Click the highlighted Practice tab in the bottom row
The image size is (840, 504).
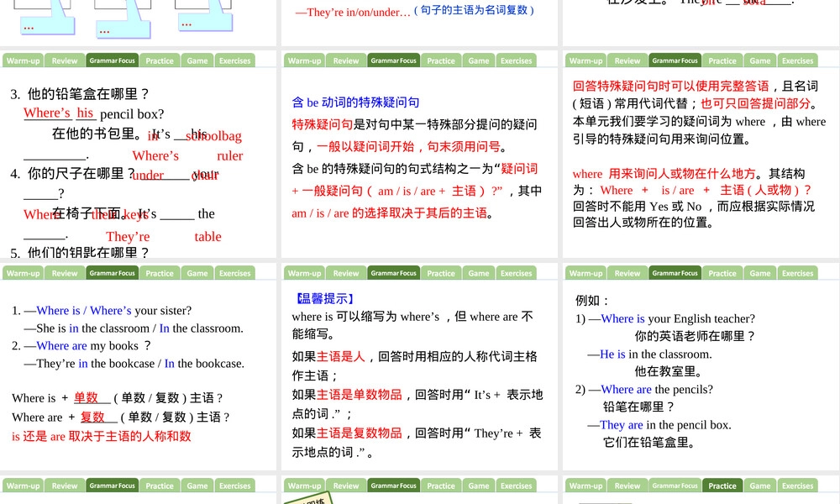722,486
